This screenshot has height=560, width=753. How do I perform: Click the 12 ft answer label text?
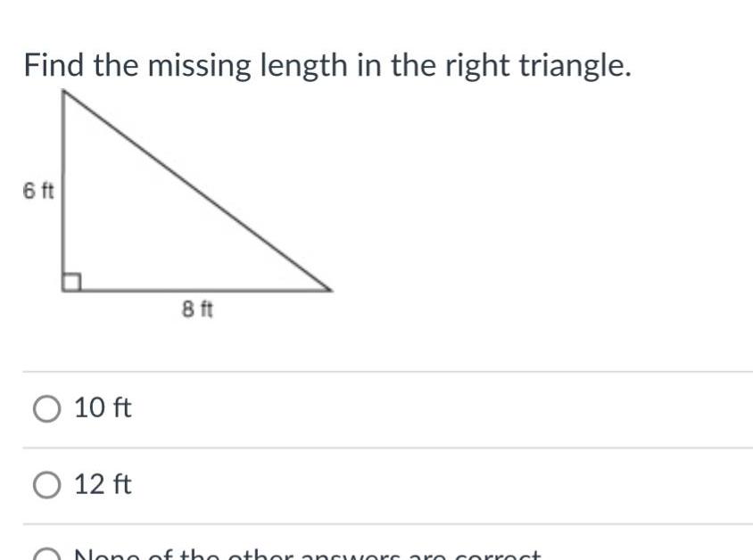click(102, 486)
